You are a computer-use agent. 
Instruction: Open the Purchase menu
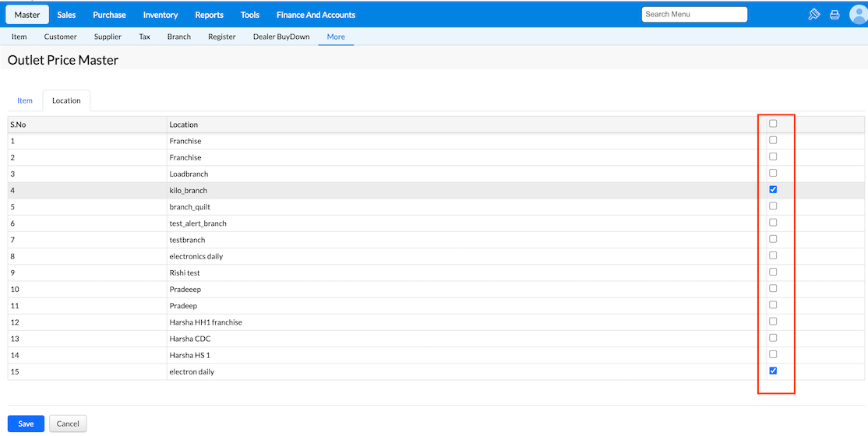109,15
